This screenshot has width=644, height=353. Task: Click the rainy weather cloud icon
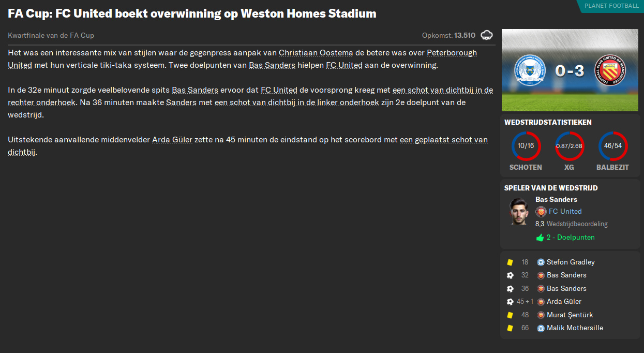tap(486, 35)
